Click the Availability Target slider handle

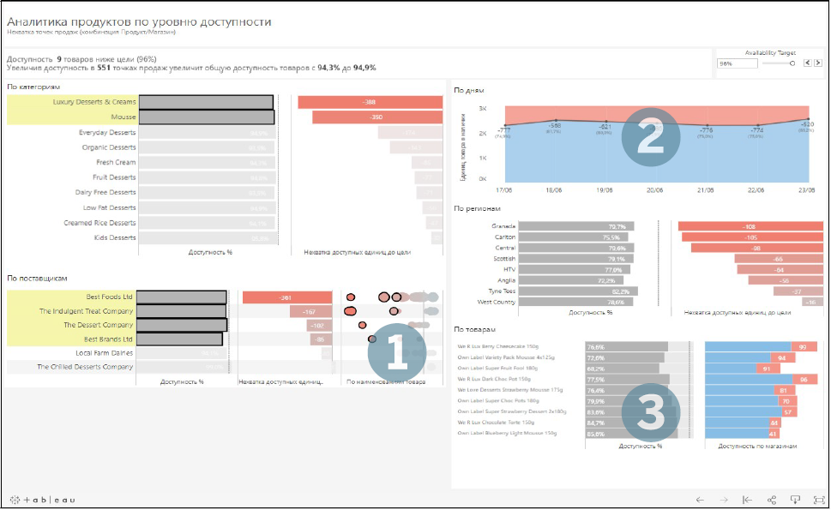pos(792,63)
